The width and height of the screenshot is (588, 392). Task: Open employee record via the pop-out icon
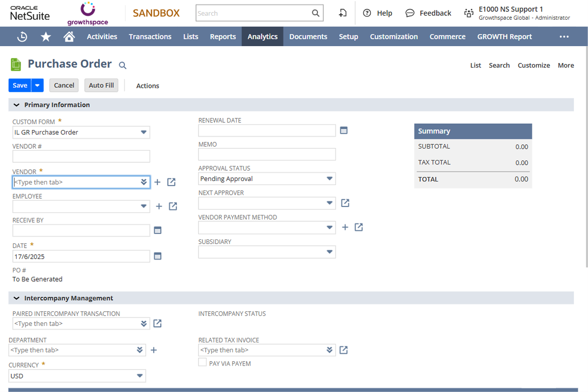(x=173, y=207)
